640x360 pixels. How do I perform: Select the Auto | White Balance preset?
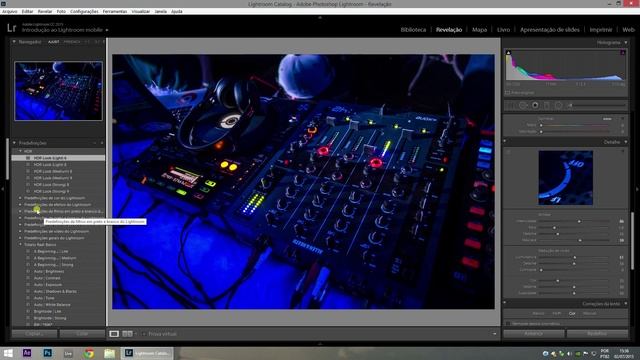tap(52, 304)
